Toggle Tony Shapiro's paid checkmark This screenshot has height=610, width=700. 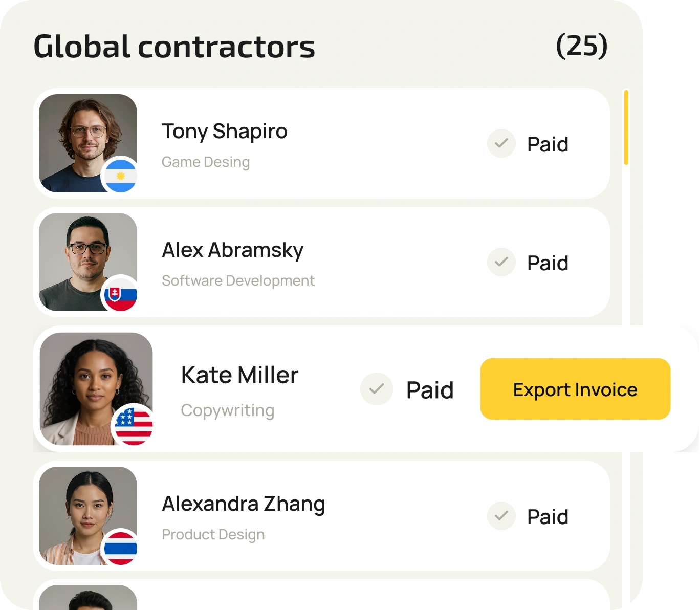click(x=501, y=143)
